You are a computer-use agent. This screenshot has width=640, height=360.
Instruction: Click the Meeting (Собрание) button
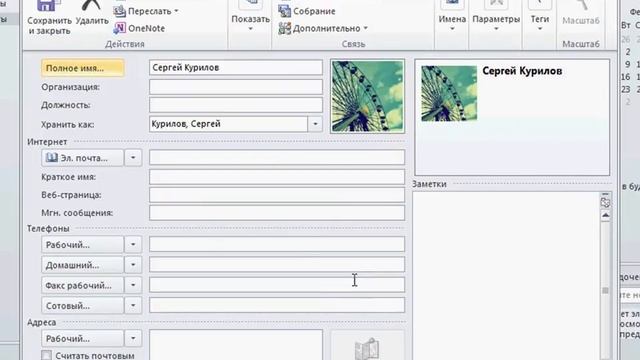click(x=307, y=11)
